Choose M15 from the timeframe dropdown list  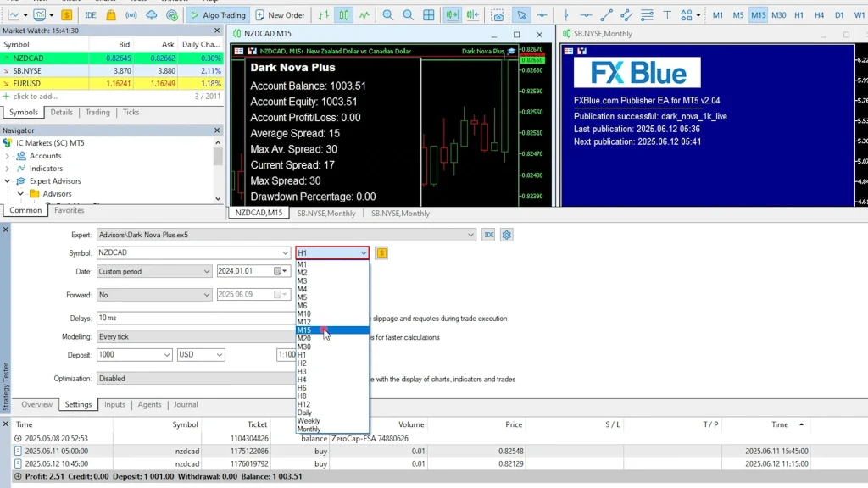[x=303, y=330]
